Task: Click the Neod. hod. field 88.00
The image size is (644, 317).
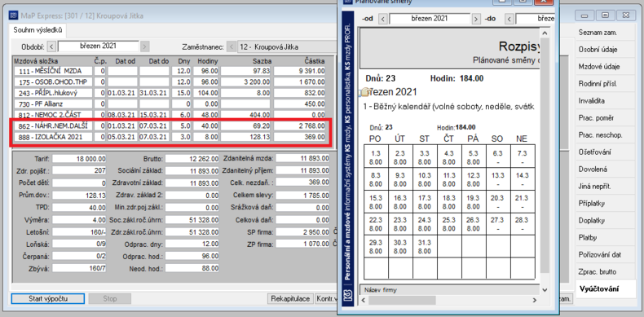Action: 192,268
